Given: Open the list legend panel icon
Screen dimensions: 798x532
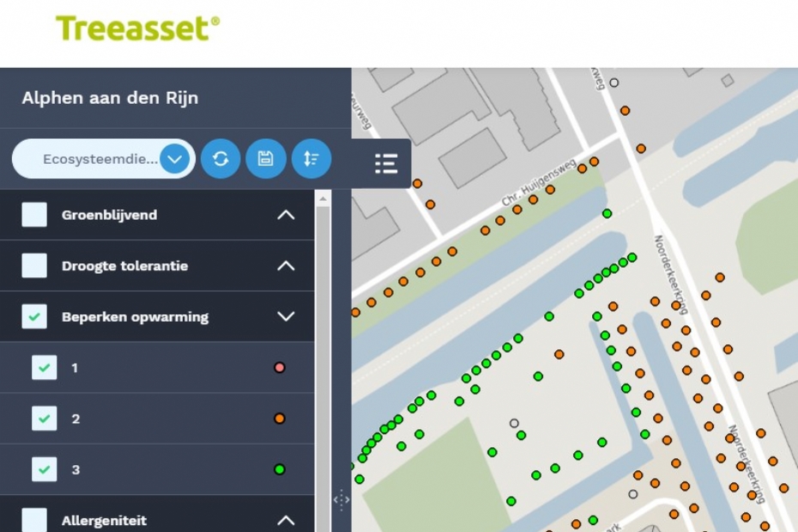Looking at the screenshot, I should 386,163.
